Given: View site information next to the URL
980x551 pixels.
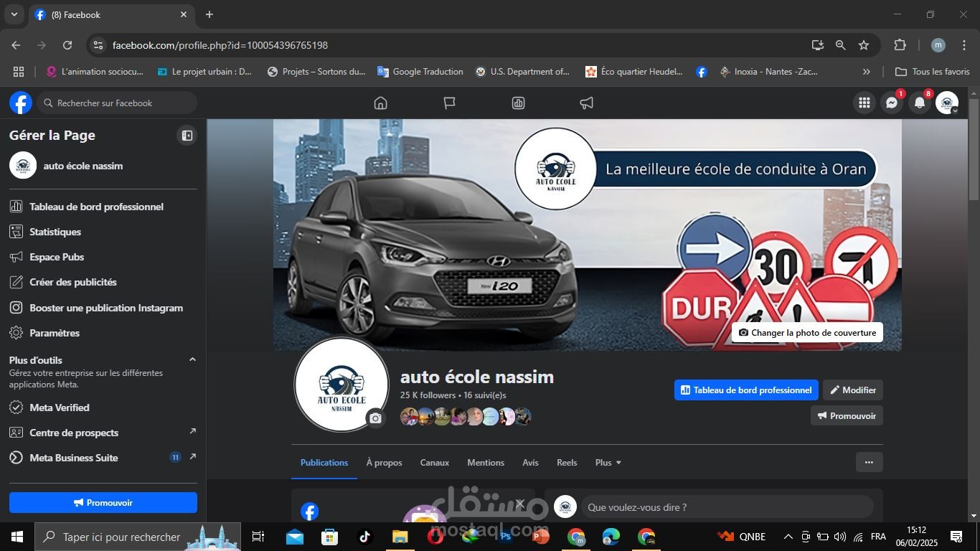Looking at the screenshot, I should click(98, 45).
